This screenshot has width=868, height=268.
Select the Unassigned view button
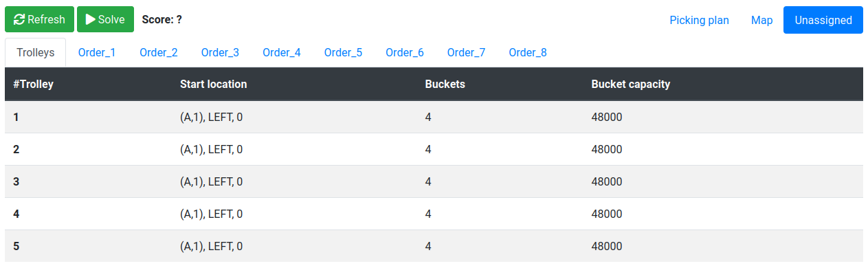point(823,20)
